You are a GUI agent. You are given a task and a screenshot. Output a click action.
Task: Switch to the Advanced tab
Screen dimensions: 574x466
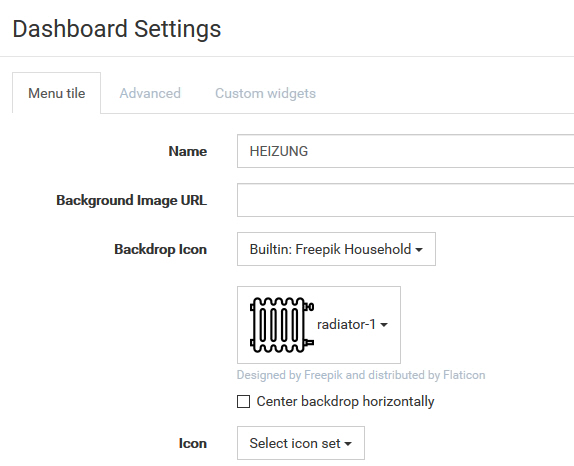[150, 93]
